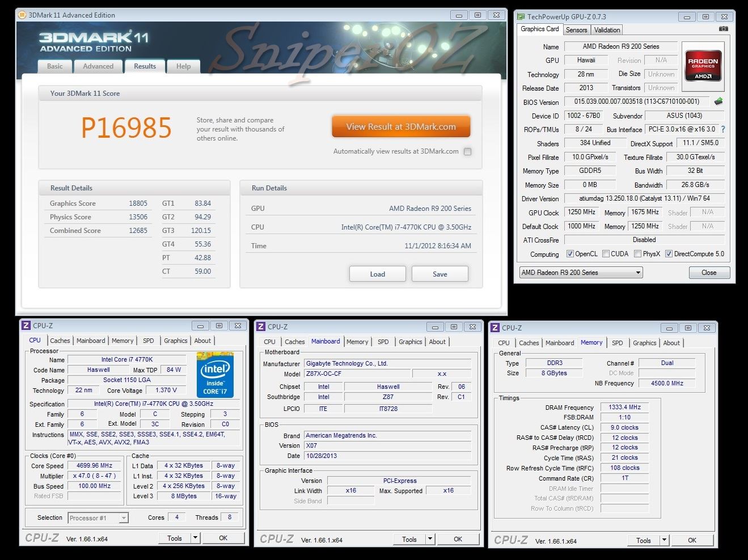Toggle the CUDA checkbox in GPU-Z

click(606, 254)
